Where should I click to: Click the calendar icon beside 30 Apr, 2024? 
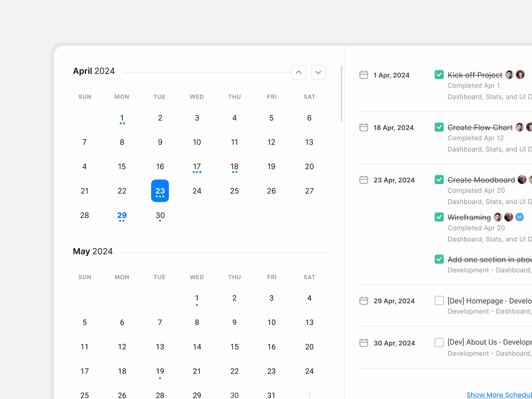pyautogui.click(x=364, y=343)
